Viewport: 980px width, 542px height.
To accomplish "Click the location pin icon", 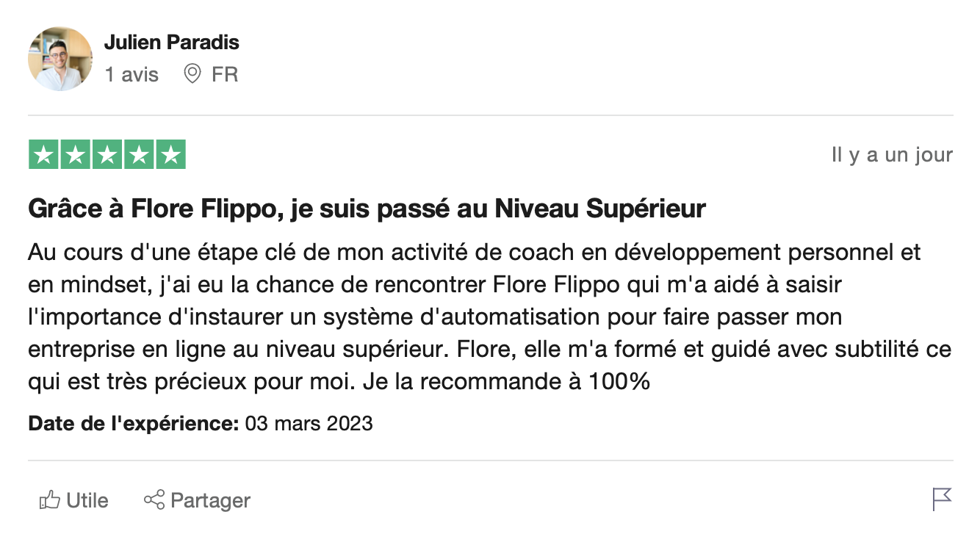I will click(x=192, y=73).
